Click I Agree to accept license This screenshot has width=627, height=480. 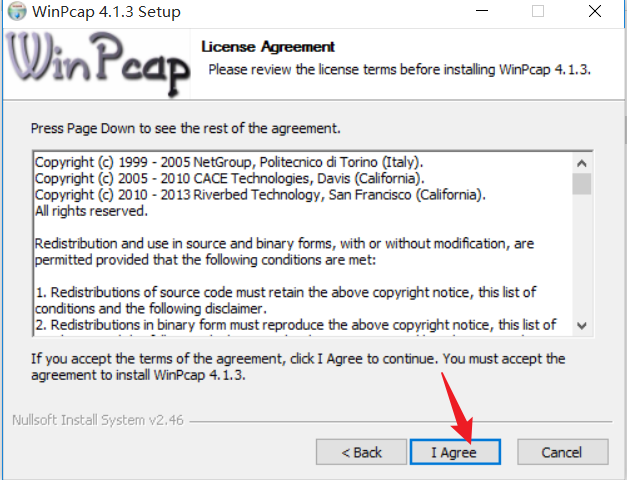click(x=455, y=452)
